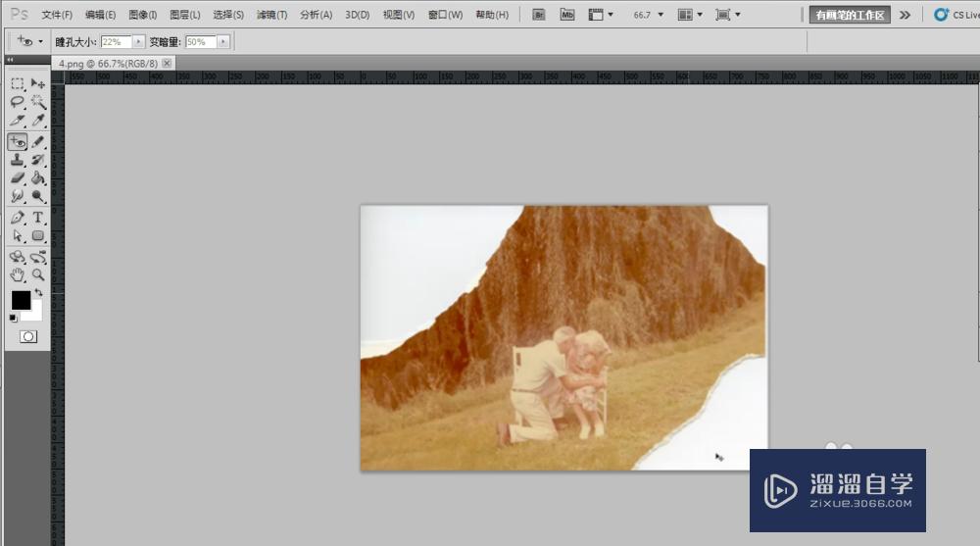Select the Rounded Rectangle shape tool

click(38, 236)
